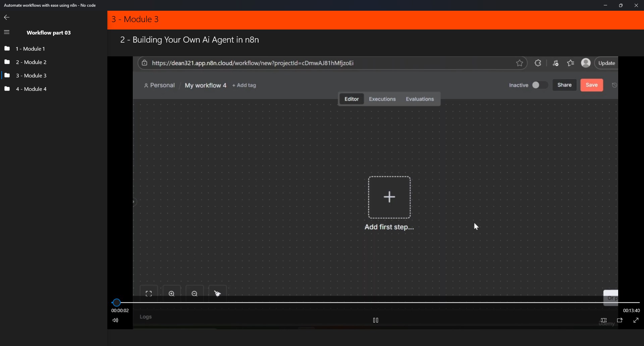This screenshot has width=644, height=346.
Task: Pause the video playback
Action: [376, 320]
